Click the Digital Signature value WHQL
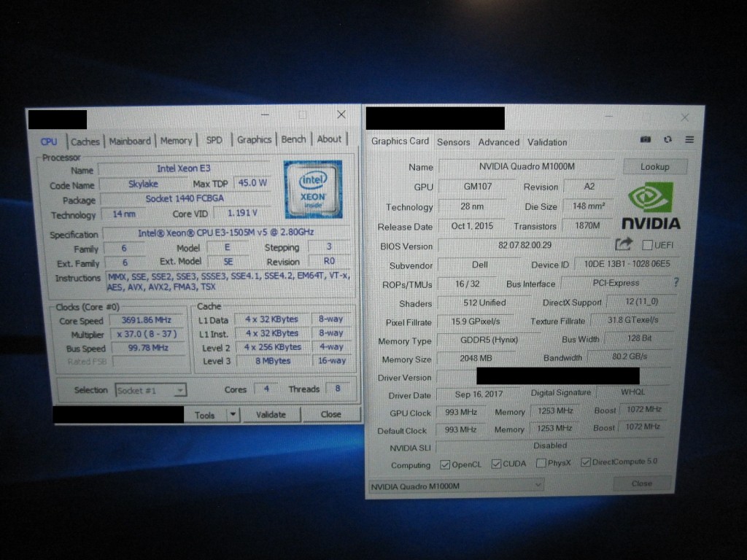Screen dimensions: 747x560 pyautogui.click(x=632, y=392)
